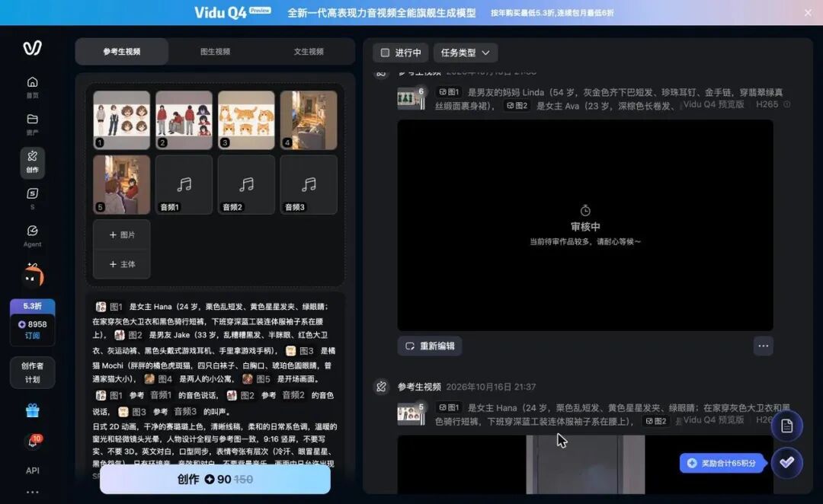This screenshot has height=504, width=823.
Task: Click 图1 tag in the prompt for Hana
Action: [x=109, y=307]
